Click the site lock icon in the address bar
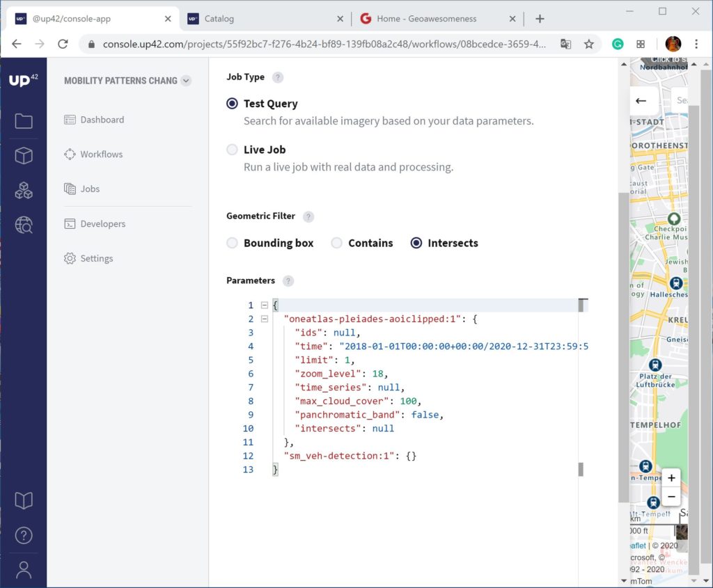The image size is (713, 588). coord(91,44)
